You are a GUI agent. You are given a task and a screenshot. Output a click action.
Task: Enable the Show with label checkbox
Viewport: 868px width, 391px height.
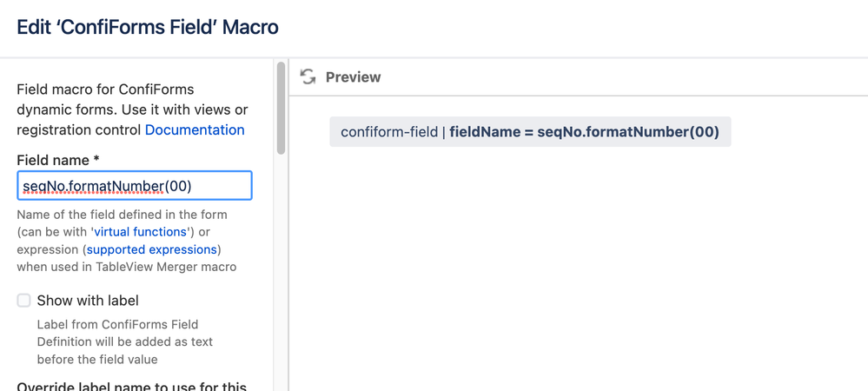tap(23, 300)
